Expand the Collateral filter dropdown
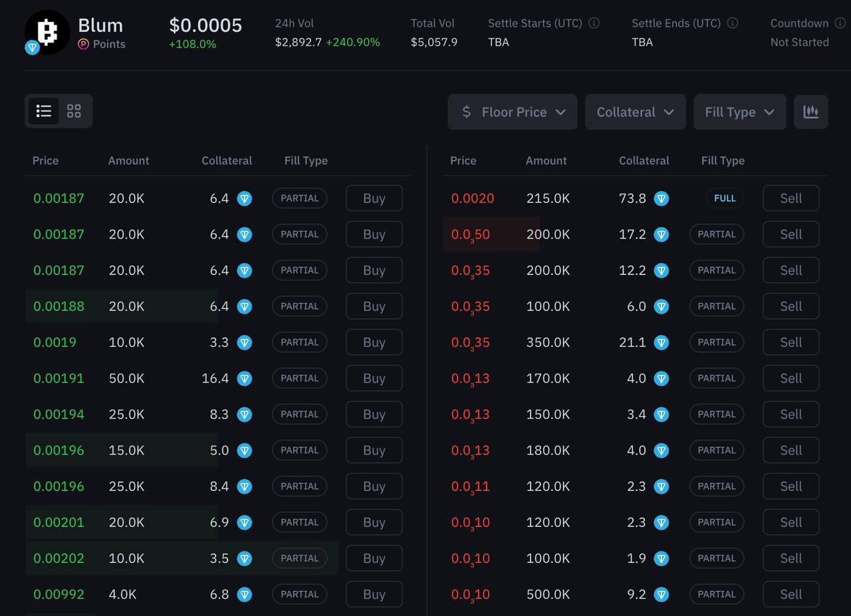851x616 pixels. [635, 112]
